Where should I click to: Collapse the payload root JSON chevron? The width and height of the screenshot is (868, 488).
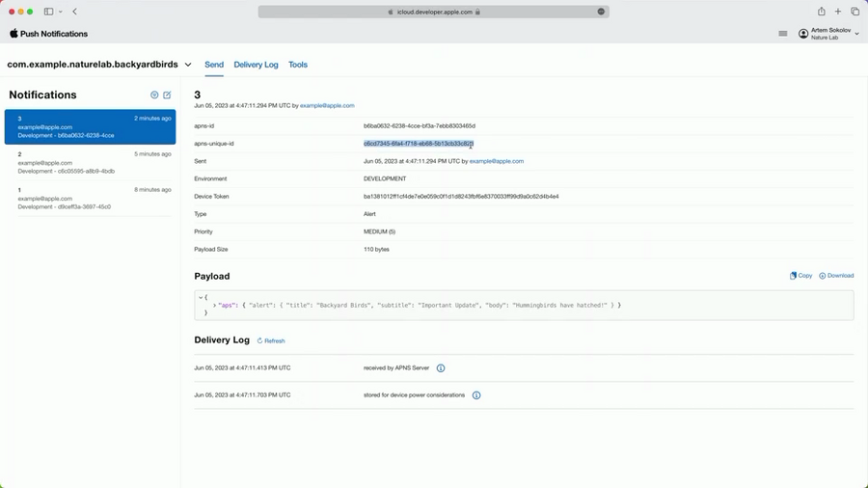click(201, 298)
